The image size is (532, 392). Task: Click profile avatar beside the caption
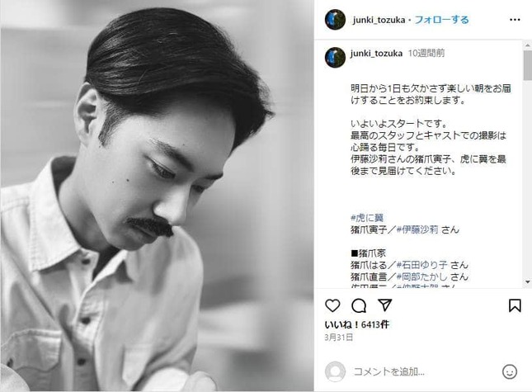335,58
